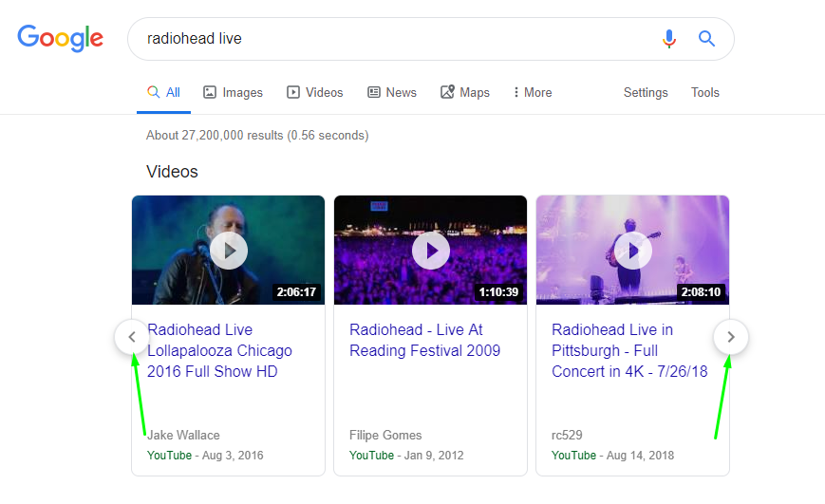Click YouTube source under Filipe Gomes

click(371, 455)
